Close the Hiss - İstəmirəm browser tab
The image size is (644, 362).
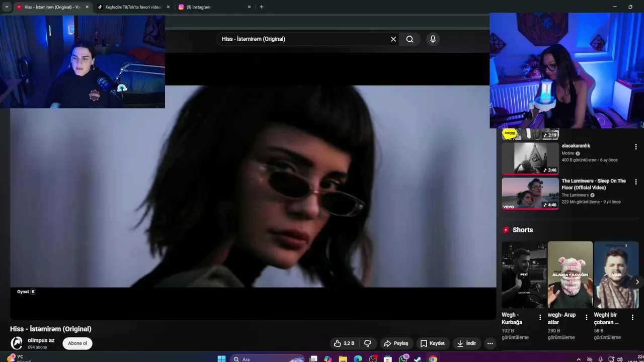point(87,7)
